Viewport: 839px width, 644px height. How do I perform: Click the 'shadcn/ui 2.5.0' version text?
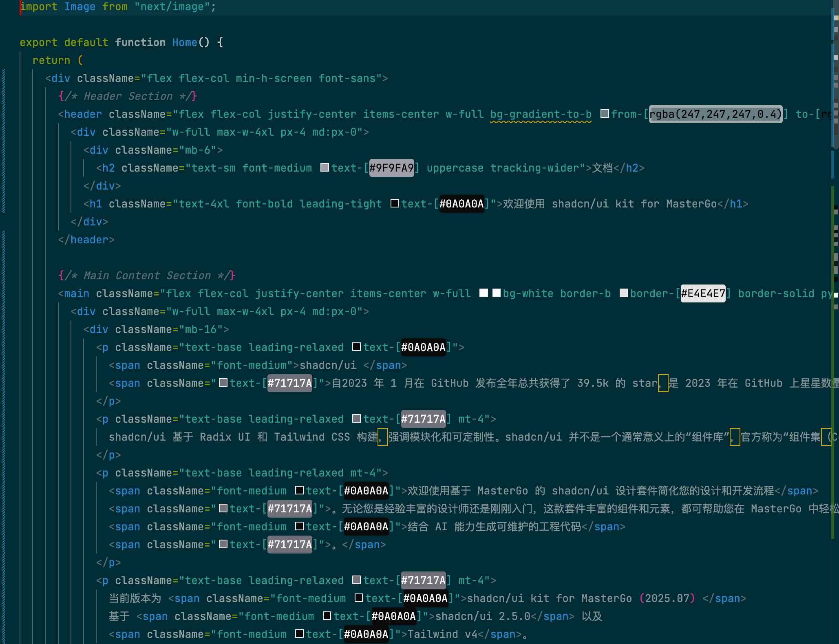483,616
